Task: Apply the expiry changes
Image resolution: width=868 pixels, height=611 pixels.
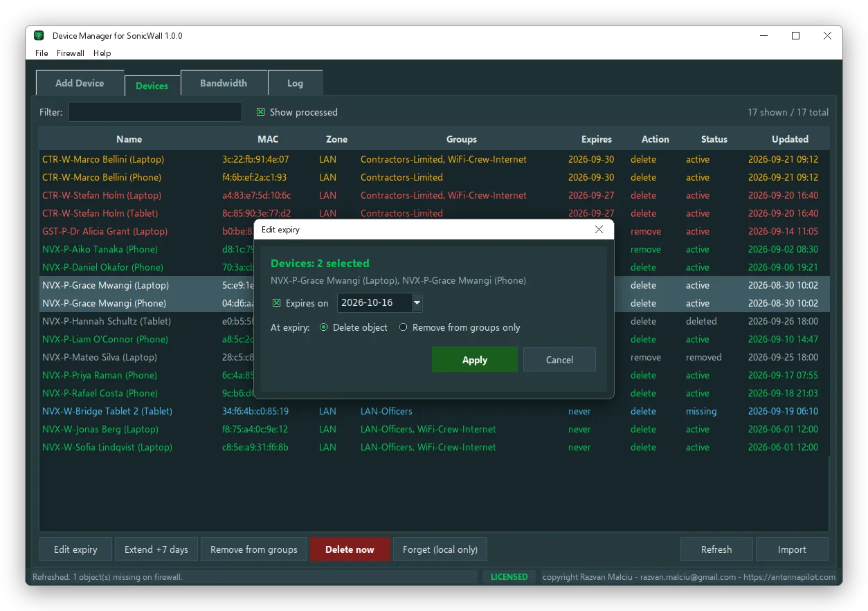Action: point(475,360)
